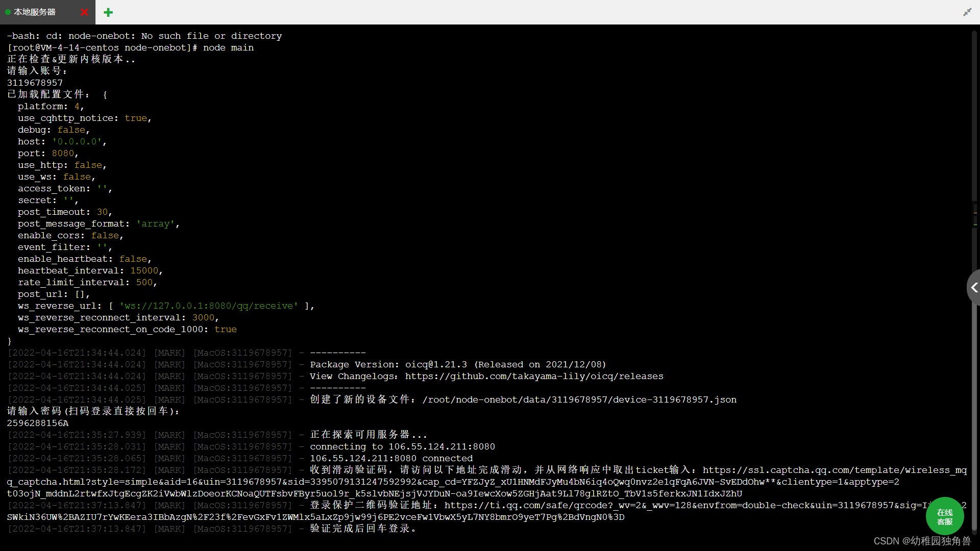This screenshot has width=980, height=551.
Task: Select the 本地服务器 terminal tab
Action: (x=35, y=12)
